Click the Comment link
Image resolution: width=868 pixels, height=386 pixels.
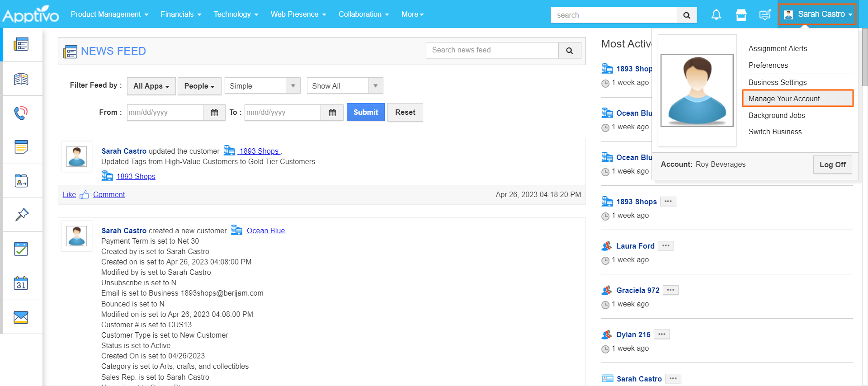[x=109, y=194]
